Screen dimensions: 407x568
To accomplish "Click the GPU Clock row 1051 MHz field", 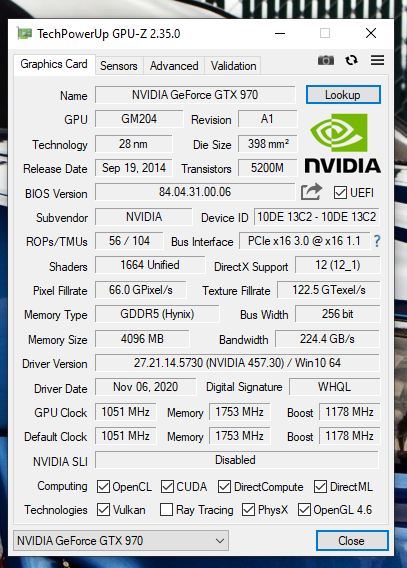I will [x=126, y=412].
